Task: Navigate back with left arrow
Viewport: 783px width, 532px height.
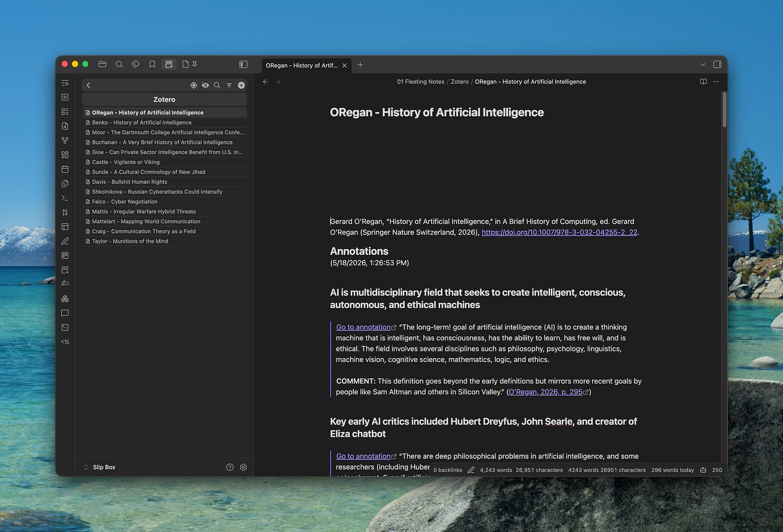Action: (x=265, y=82)
